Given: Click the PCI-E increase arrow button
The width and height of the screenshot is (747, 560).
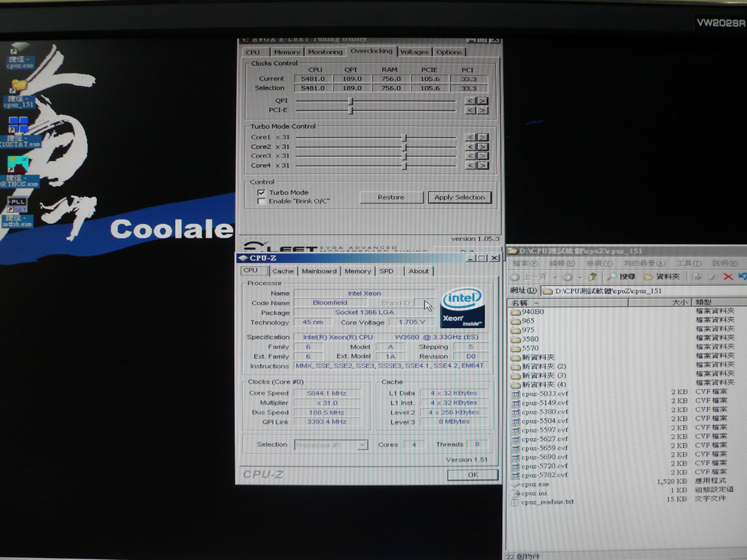Looking at the screenshot, I should 483,111.
